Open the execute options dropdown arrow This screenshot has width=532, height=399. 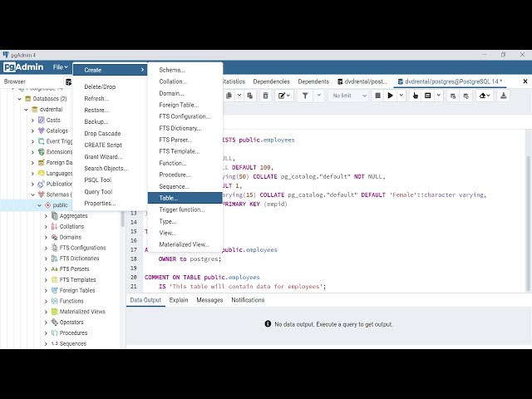pos(401,96)
